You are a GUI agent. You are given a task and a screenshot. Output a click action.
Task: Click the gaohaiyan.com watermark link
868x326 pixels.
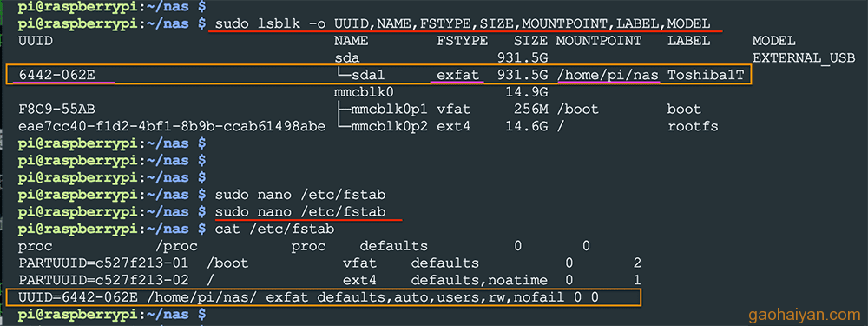805,316
